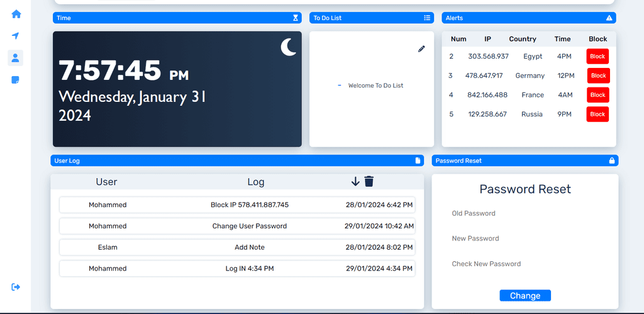644x314 pixels.
Task: Select the user profile icon in sidebar
Action: (16, 58)
